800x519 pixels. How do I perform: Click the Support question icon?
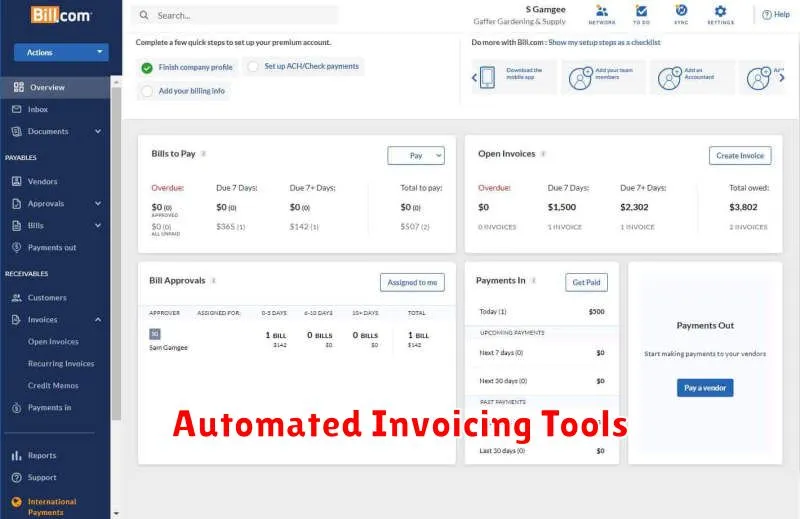pyautogui.click(x=17, y=477)
